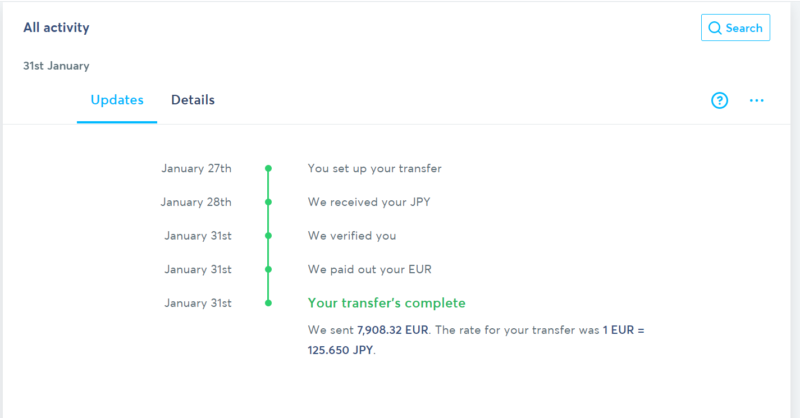Select the We paid out your EUR entry

[369, 269]
